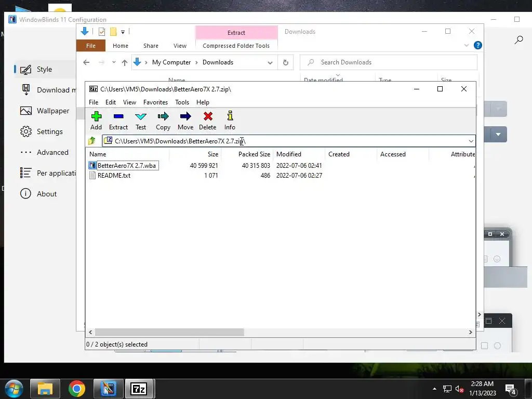532x399 pixels.
Task: Open Advanced section in WindowBlinds
Action: tap(45, 152)
